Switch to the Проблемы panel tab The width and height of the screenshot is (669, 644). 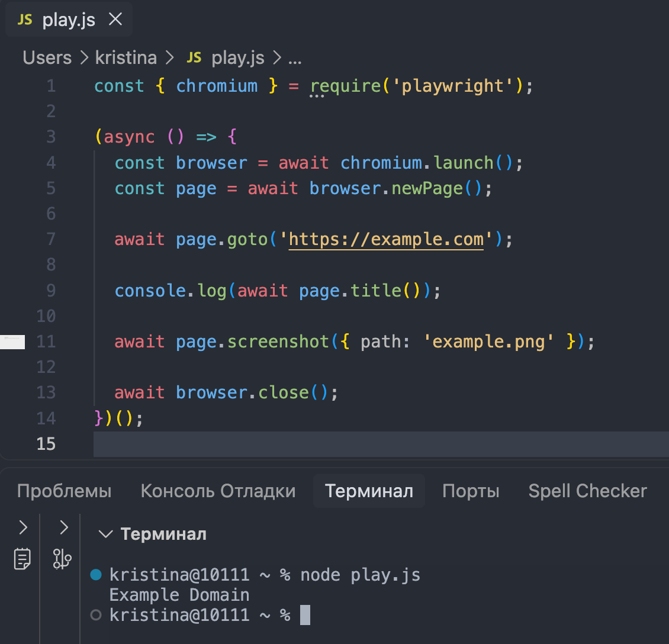65,491
